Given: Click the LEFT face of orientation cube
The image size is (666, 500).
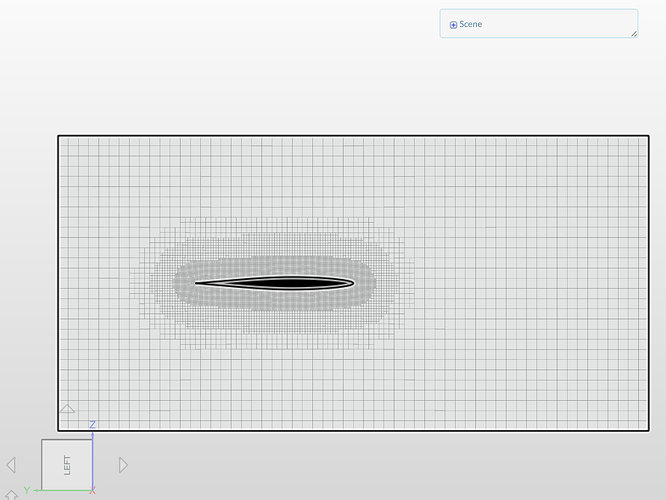Looking at the screenshot, I should pos(67,465).
